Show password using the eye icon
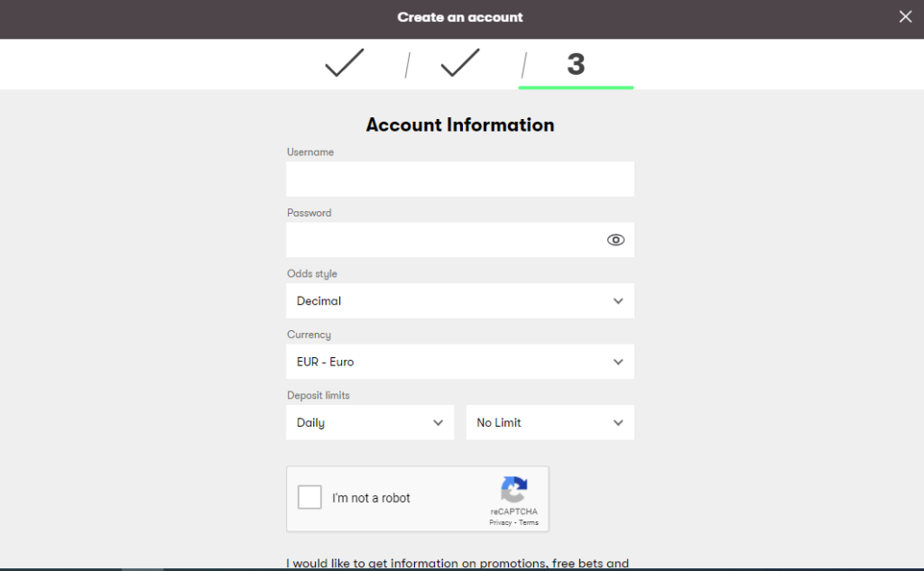The width and height of the screenshot is (924, 571). 615,240
